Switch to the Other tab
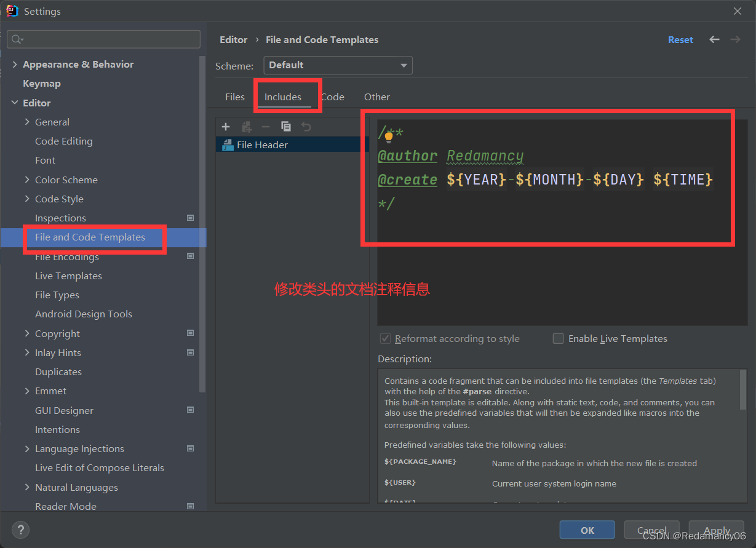This screenshot has width=756, height=548. pos(377,97)
